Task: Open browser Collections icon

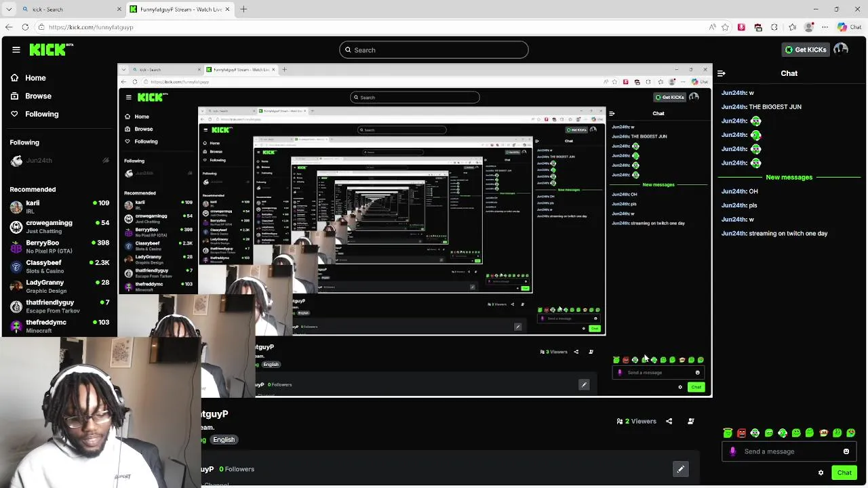Action: 758,27
